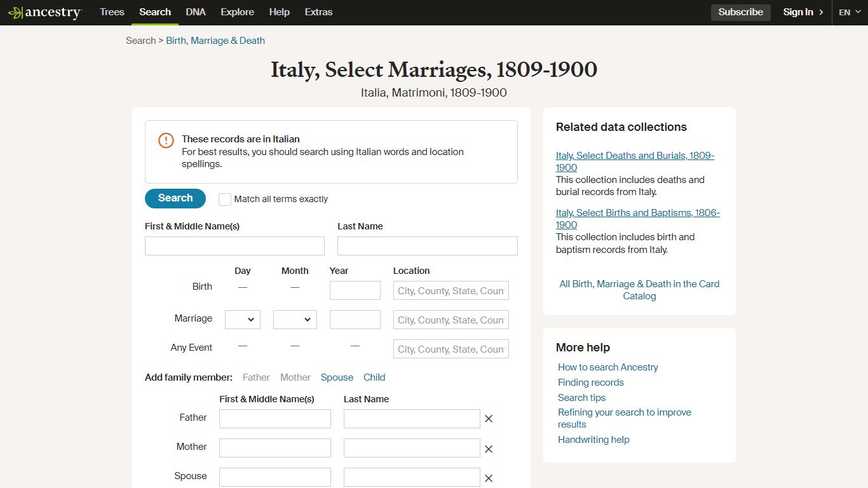868x488 pixels.
Task: Remove the Mother row with X
Action: (x=489, y=449)
